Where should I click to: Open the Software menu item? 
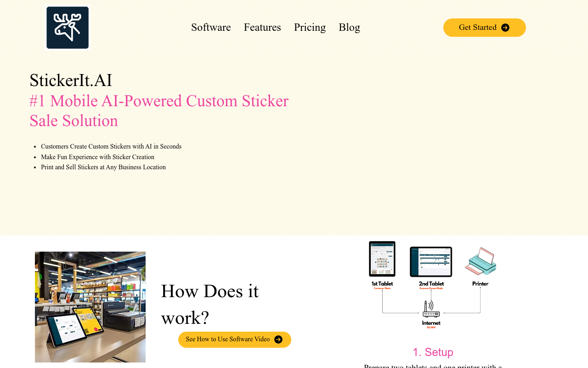click(211, 28)
